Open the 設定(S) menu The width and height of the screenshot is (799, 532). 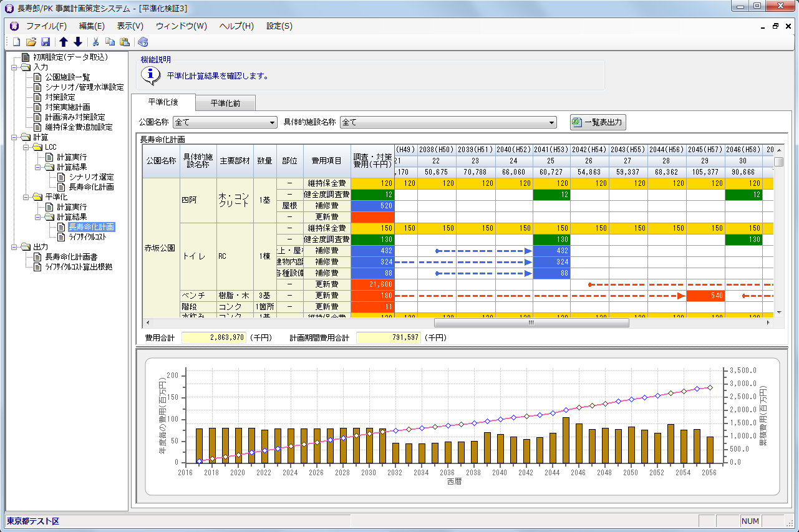point(279,26)
